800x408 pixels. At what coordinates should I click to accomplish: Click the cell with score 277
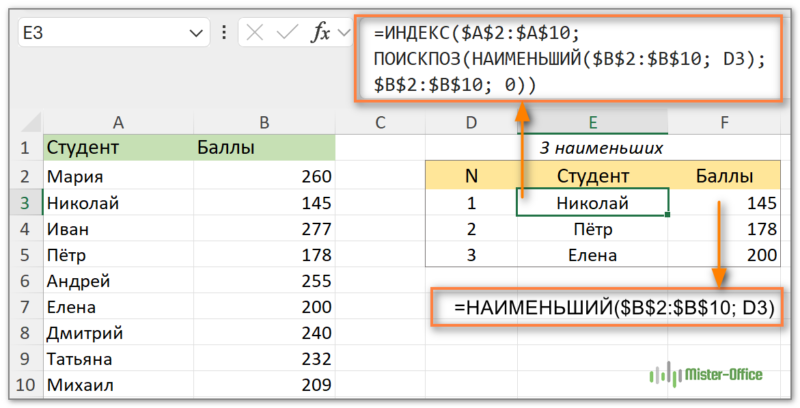pyautogui.click(x=264, y=229)
